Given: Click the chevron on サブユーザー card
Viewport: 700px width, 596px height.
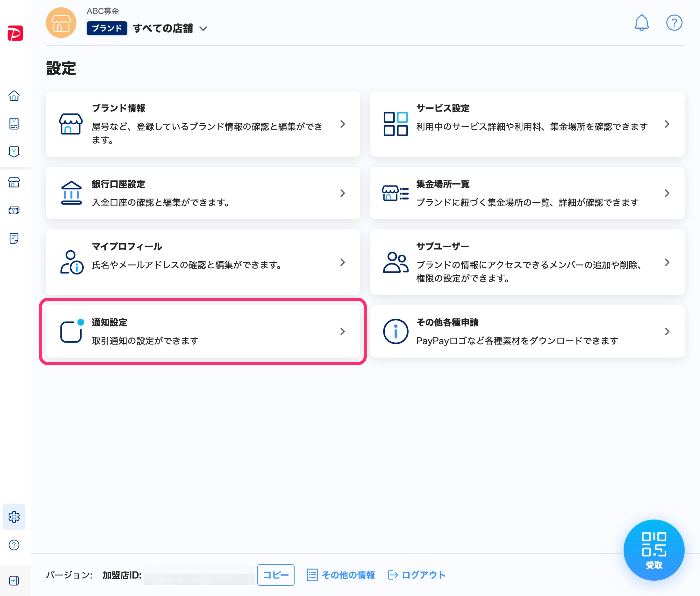Looking at the screenshot, I should tap(667, 262).
